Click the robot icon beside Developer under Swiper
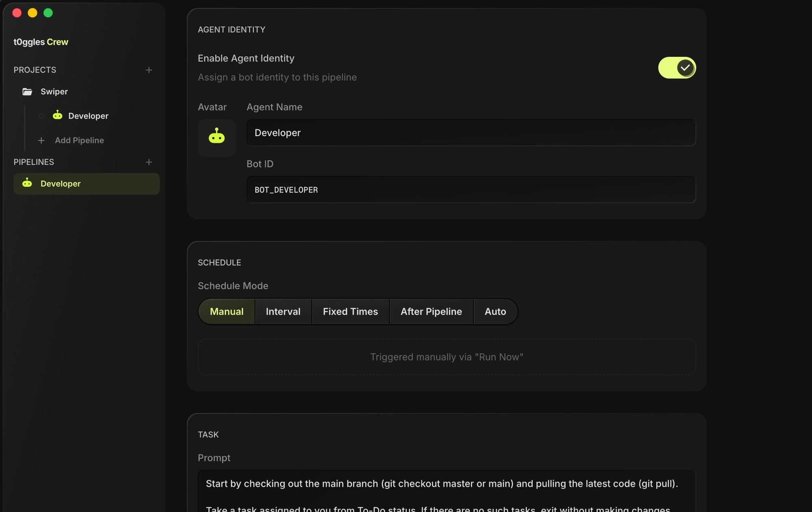This screenshot has height=512, width=812. click(58, 115)
